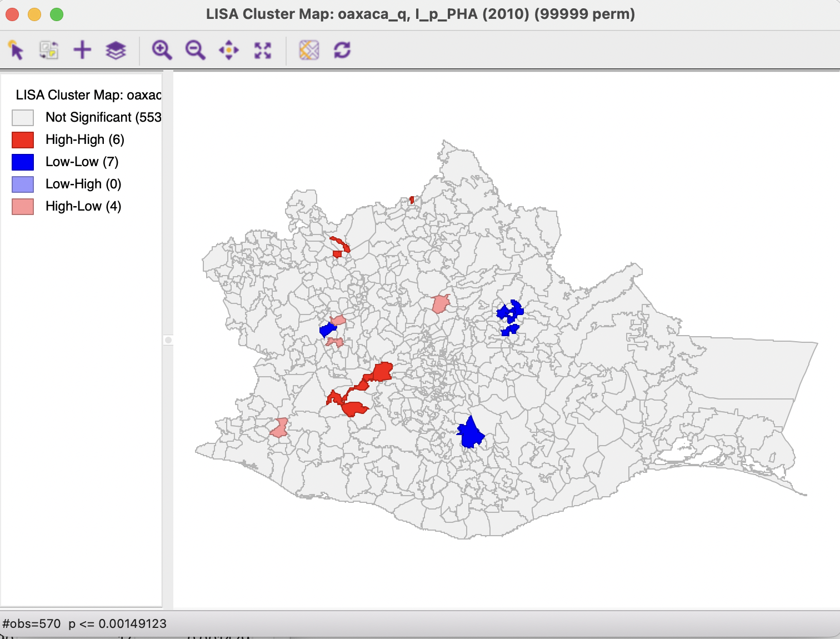
Task: Click the pink High-Low polygon in southwest corner
Action: (x=279, y=428)
